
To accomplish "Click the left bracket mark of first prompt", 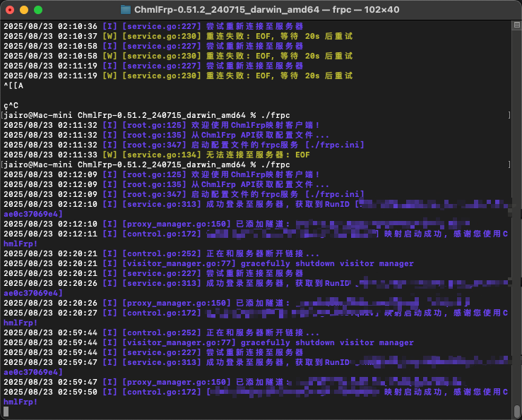I will [4, 115].
